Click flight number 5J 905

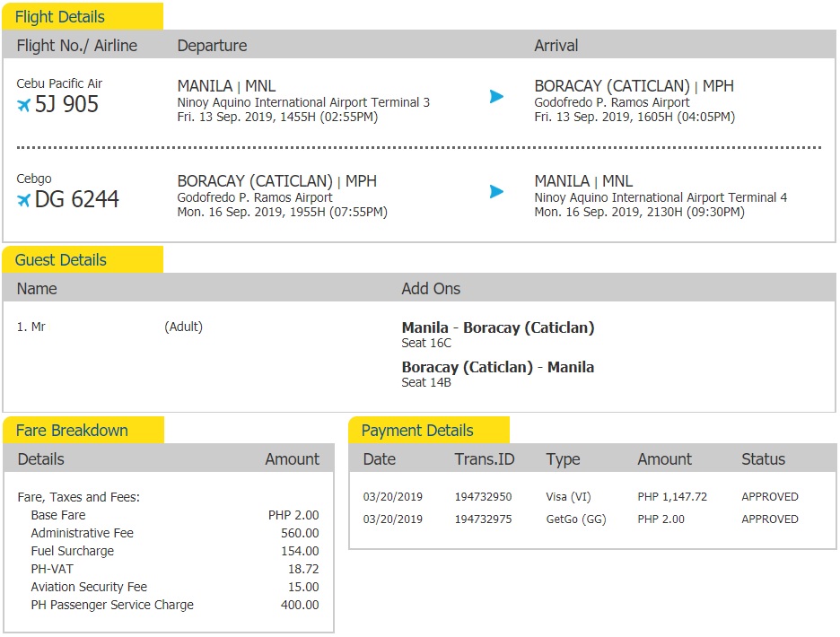66,105
